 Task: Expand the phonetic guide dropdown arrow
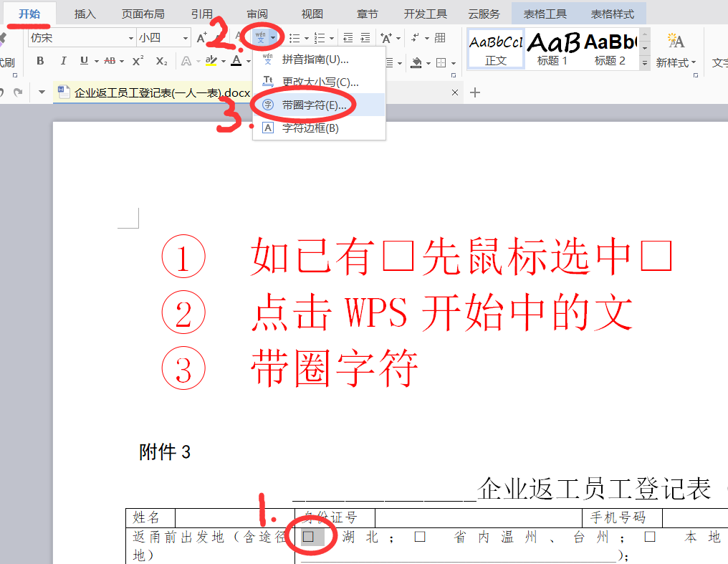click(x=273, y=38)
